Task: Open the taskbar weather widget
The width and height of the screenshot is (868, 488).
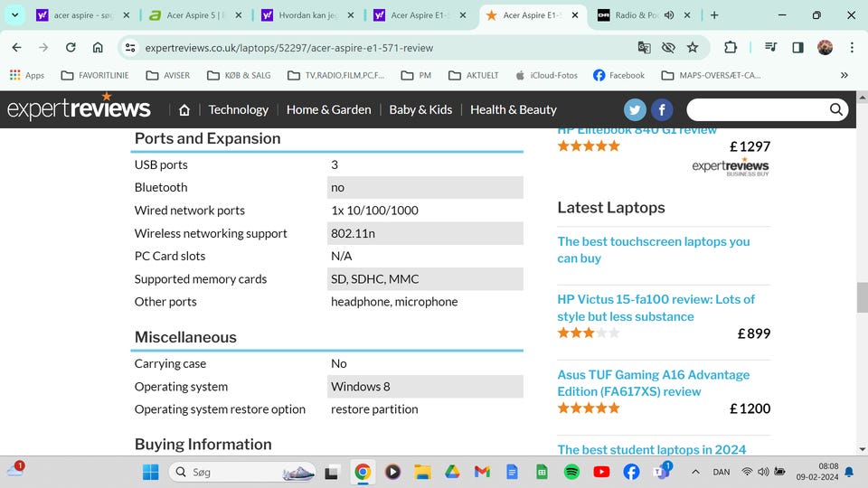Action: coord(15,470)
